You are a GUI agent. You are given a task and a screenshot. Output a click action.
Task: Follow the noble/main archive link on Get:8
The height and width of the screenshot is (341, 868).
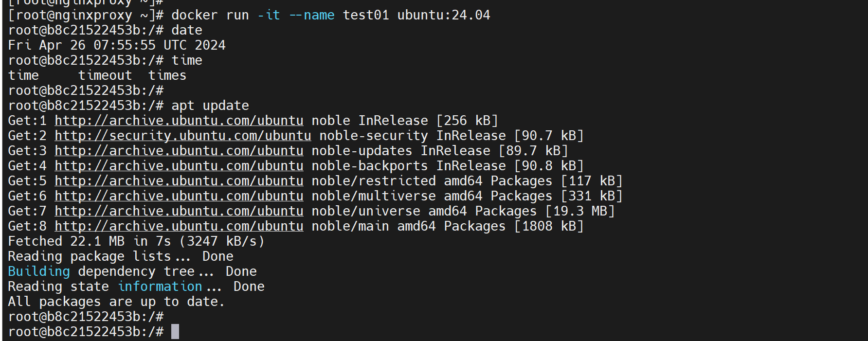(x=179, y=226)
